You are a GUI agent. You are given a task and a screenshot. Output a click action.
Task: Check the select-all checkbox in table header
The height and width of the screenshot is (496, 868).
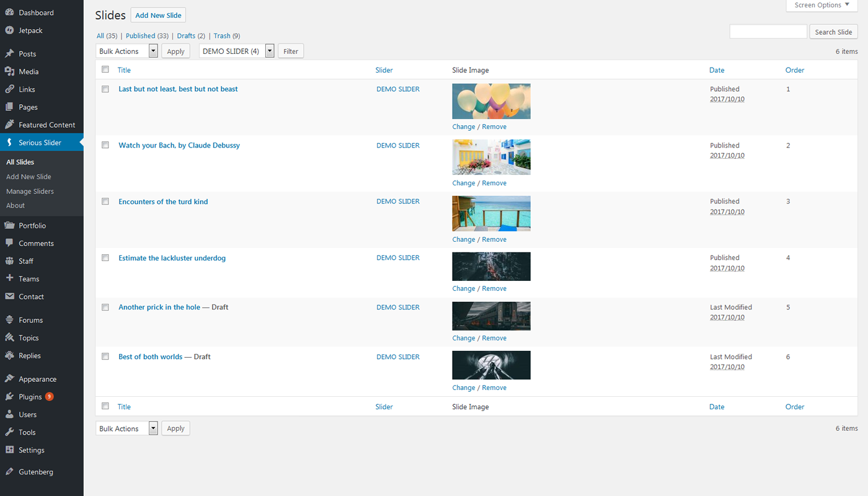point(105,69)
